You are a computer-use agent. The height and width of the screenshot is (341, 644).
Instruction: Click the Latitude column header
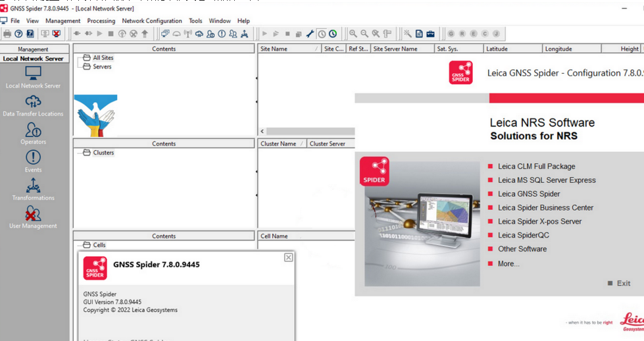click(512, 49)
